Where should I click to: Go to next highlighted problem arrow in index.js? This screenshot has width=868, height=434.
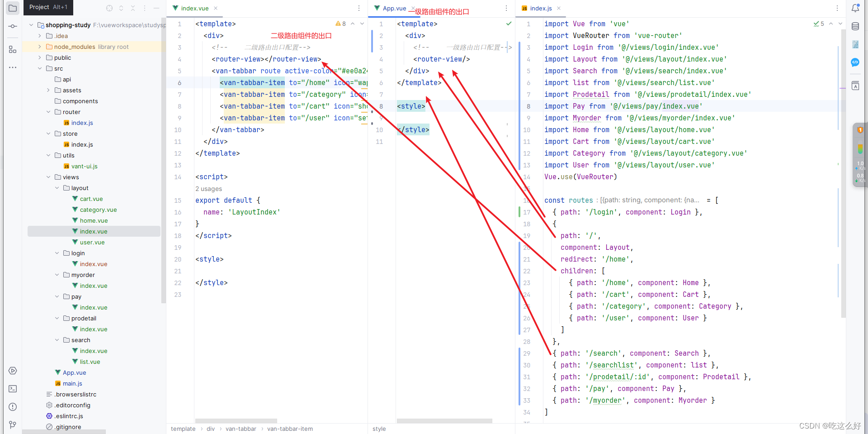[x=840, y=24]
